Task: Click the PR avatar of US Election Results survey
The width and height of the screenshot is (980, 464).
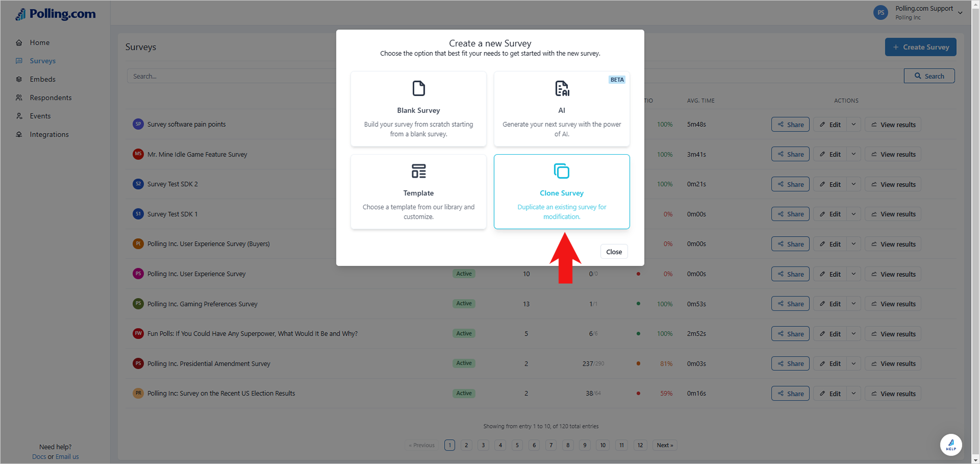Action: 138,393
